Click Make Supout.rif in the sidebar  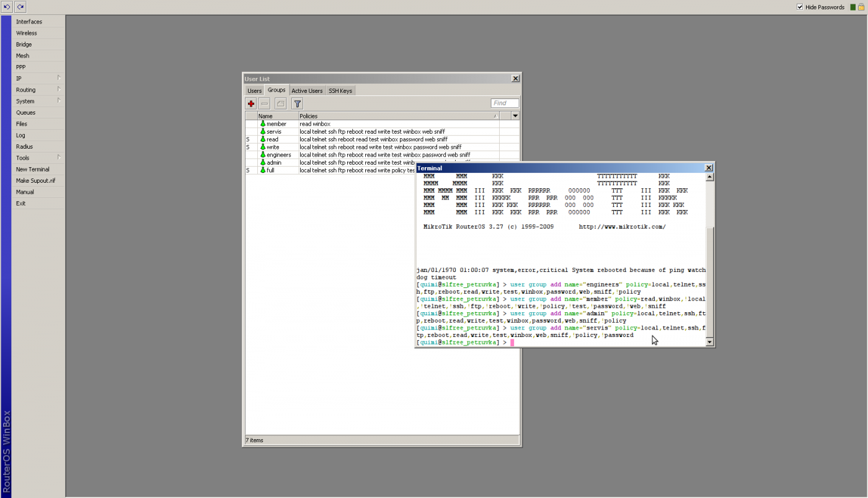pos(35,181)
